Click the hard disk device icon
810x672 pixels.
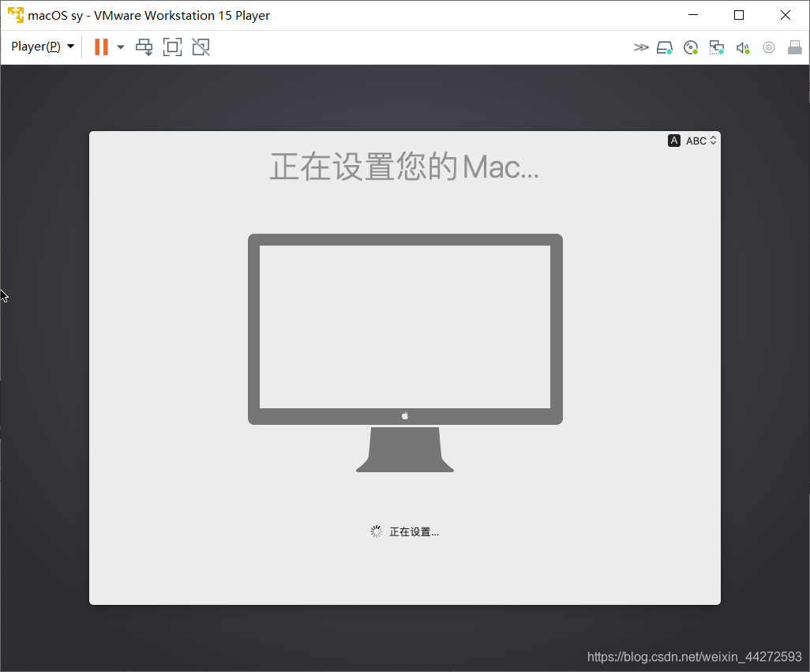665,47
